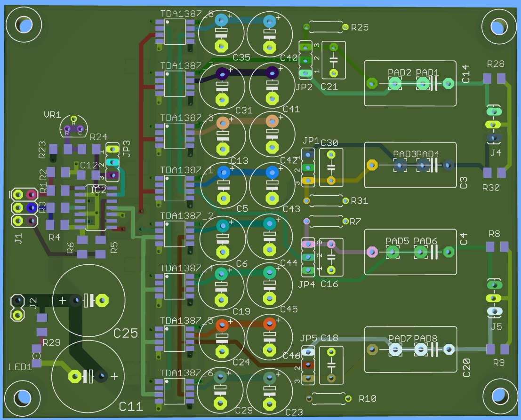Click the top-right mounting hole
Image resolution: width=521 pixels, height=420 pixels.
tap(499, 26)
